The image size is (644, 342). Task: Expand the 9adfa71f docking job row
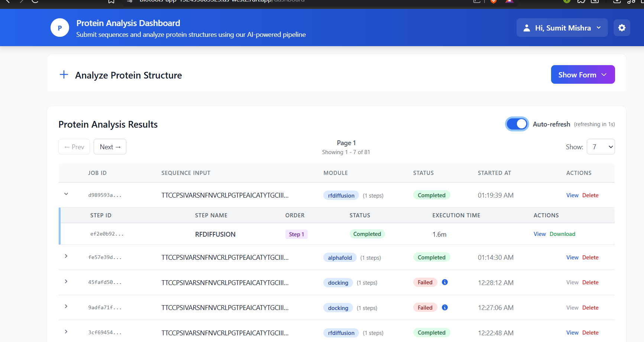(66, 307)
